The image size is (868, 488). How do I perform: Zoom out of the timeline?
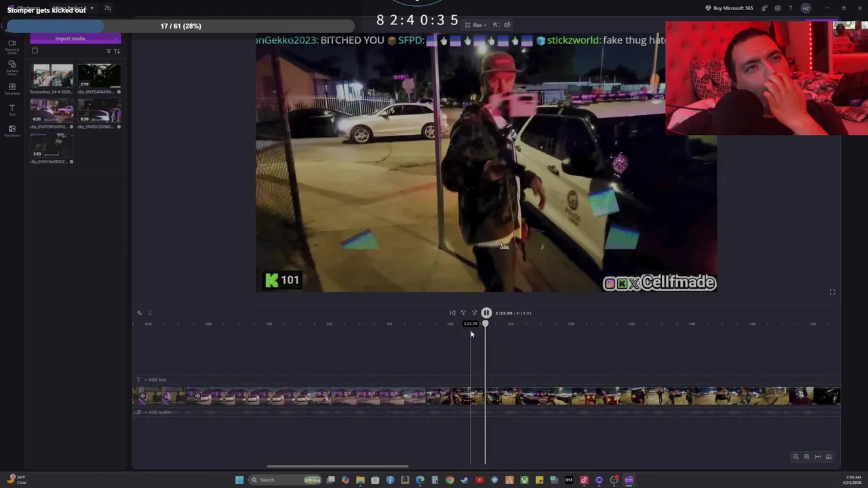[795, 457]
